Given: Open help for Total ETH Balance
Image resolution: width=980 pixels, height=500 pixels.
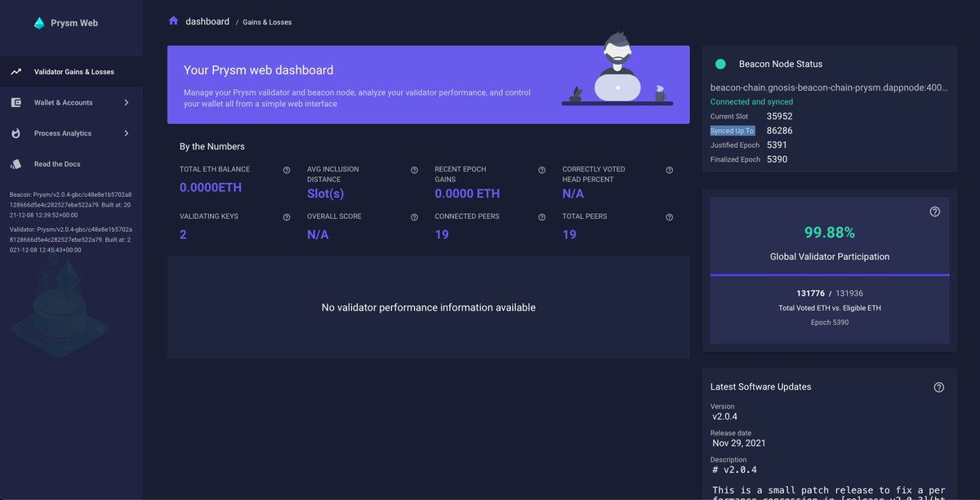Looking at the screenshot, I should click(x=287, y=170).
